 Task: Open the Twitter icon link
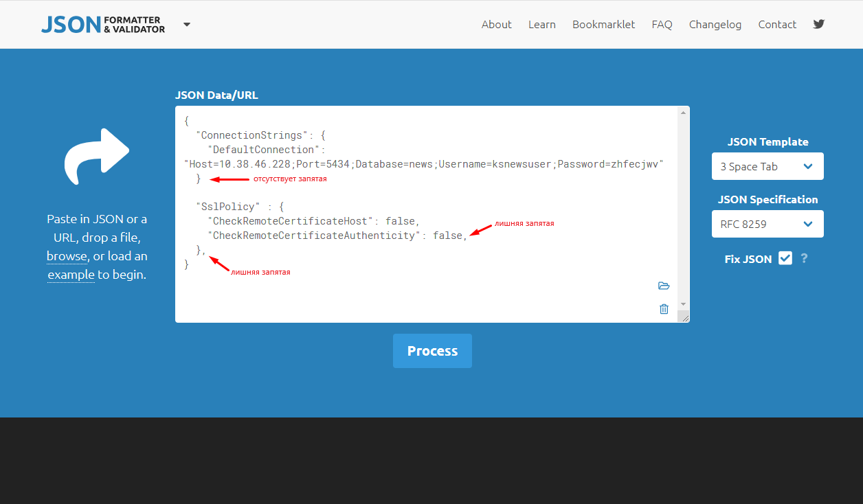[818, 24]
